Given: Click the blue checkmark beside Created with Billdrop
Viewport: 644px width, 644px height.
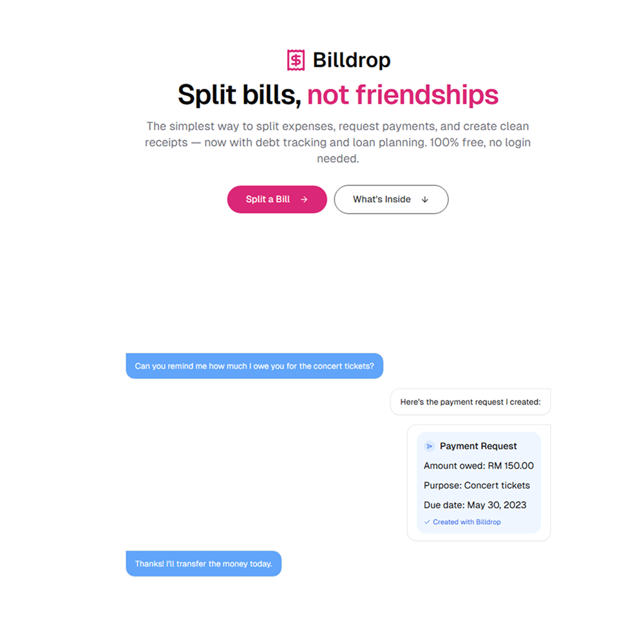Looking at the screenshot, I should pos(426,522).
